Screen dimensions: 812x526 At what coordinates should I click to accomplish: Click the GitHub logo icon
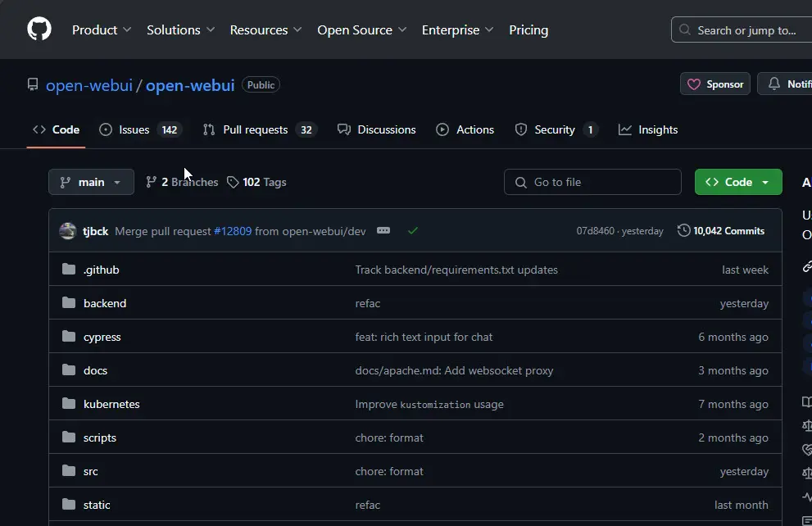point(39,29)
